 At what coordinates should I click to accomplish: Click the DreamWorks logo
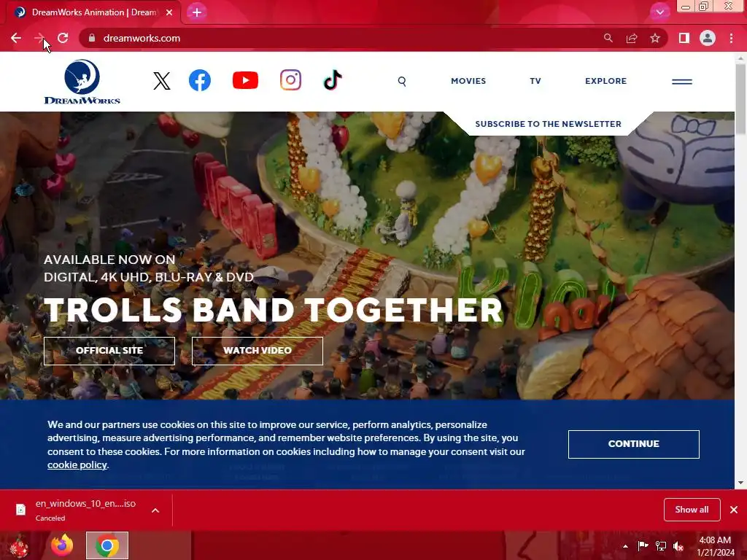coord(82,82)
